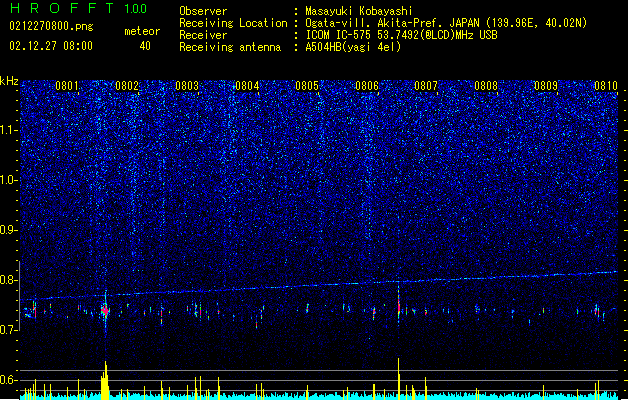The height and width of the screenshot is (400, 629).
Task: Click the 0803 time marker
Action: pos(187,86)
